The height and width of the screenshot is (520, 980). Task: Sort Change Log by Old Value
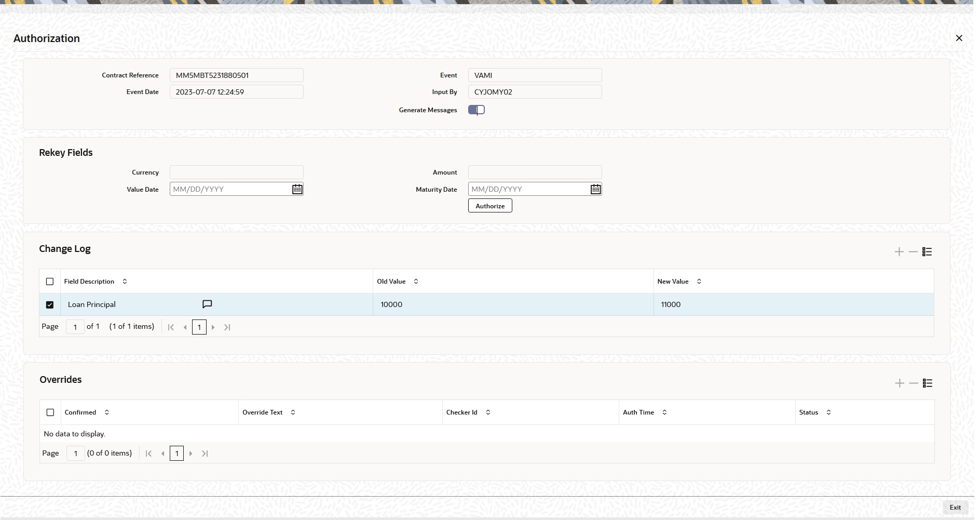[416, 282]
